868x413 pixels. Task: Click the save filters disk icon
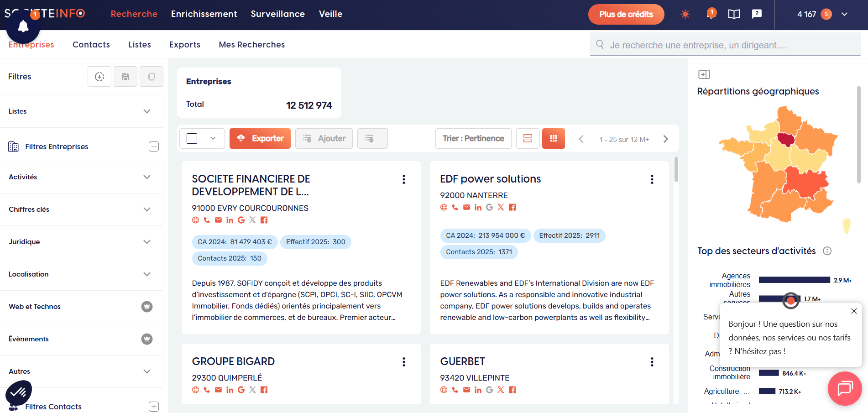[x=125, y=77]
